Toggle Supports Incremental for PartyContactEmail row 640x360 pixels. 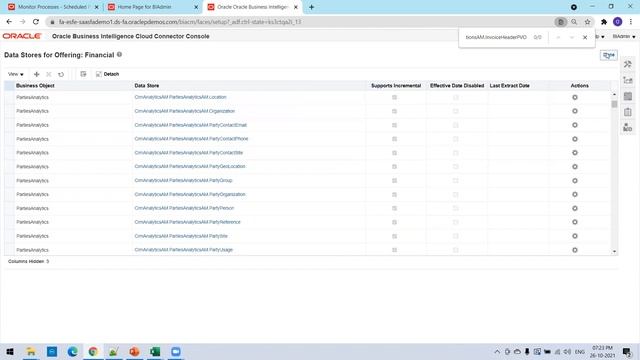pyautogui.click(x=394, y=125)
